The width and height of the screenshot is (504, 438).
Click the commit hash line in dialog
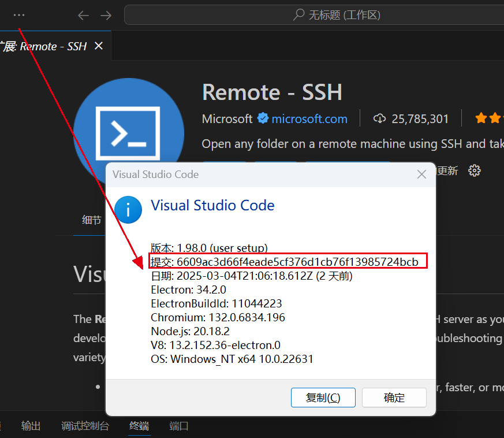[285, 262]
